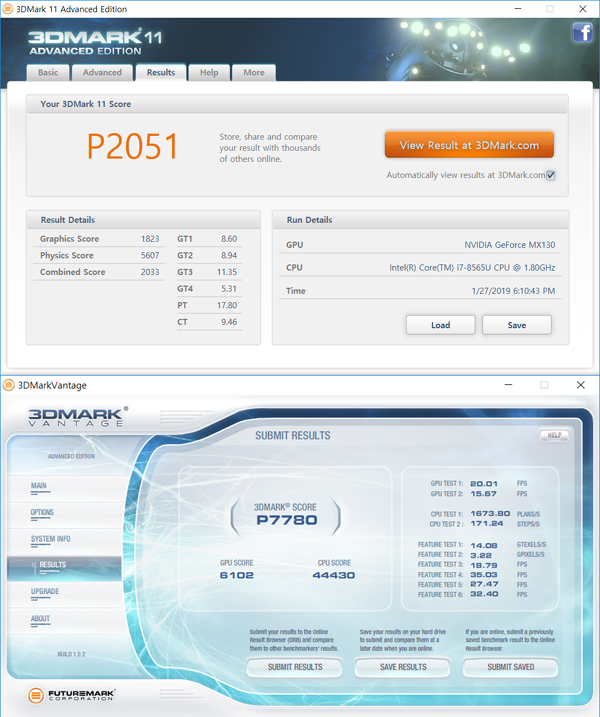Click FEATURE TEST 5 value 27.47
600x717 pixels.
click(484, 584)
